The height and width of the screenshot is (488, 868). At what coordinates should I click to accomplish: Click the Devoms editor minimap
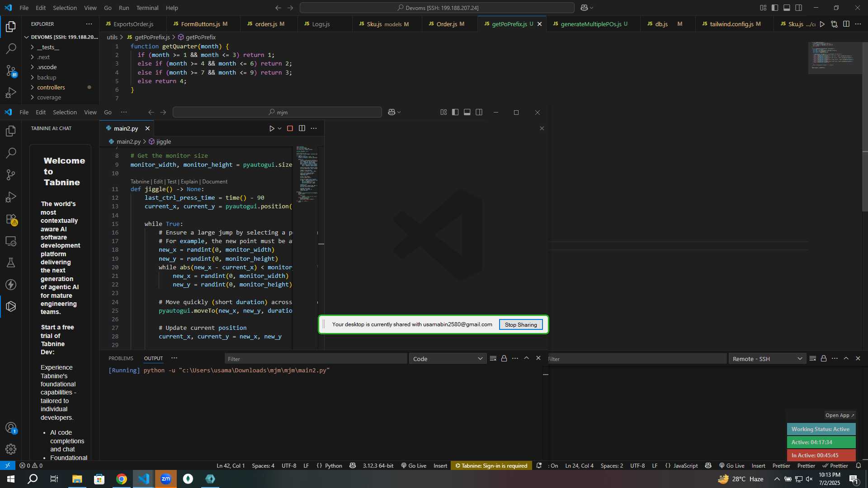835,57
